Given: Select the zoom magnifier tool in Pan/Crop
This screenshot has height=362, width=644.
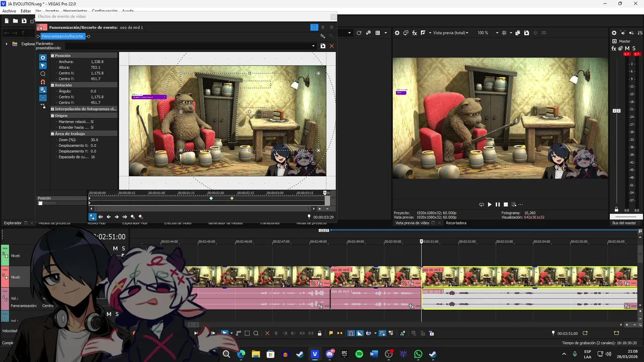Looking at the screenshot, I should [x=43, y=74].
